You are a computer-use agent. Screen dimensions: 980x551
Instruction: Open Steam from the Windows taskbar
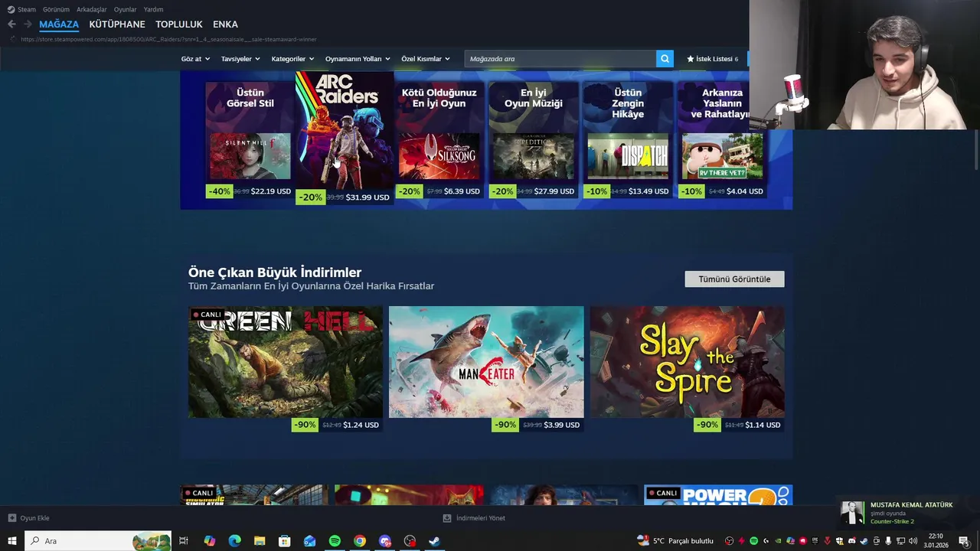pos(434,541)
